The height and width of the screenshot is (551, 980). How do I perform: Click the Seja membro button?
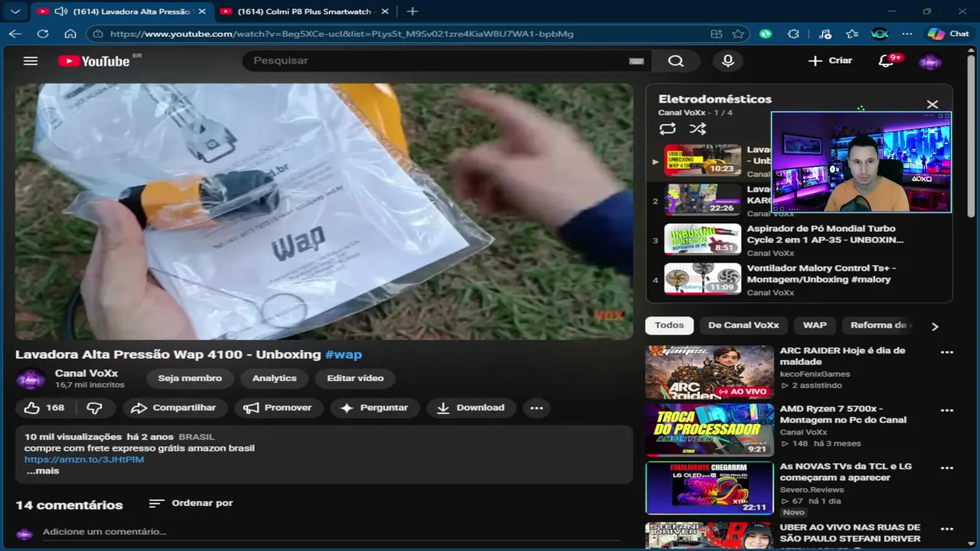(190, 378)
